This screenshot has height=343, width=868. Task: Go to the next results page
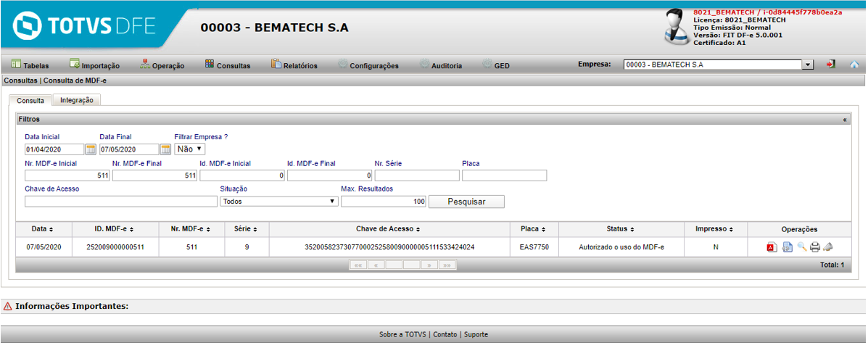(429, 265)
